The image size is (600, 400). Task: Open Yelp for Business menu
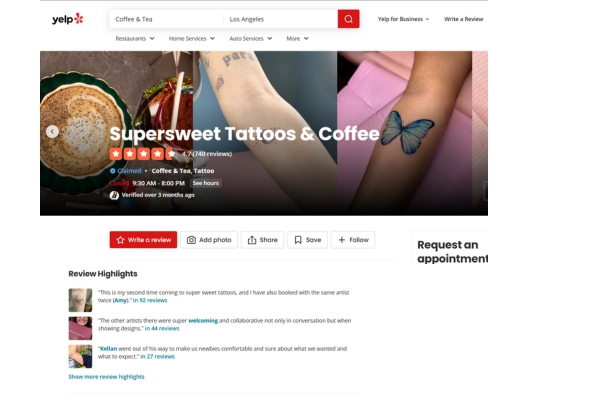(x=403, y=19)
